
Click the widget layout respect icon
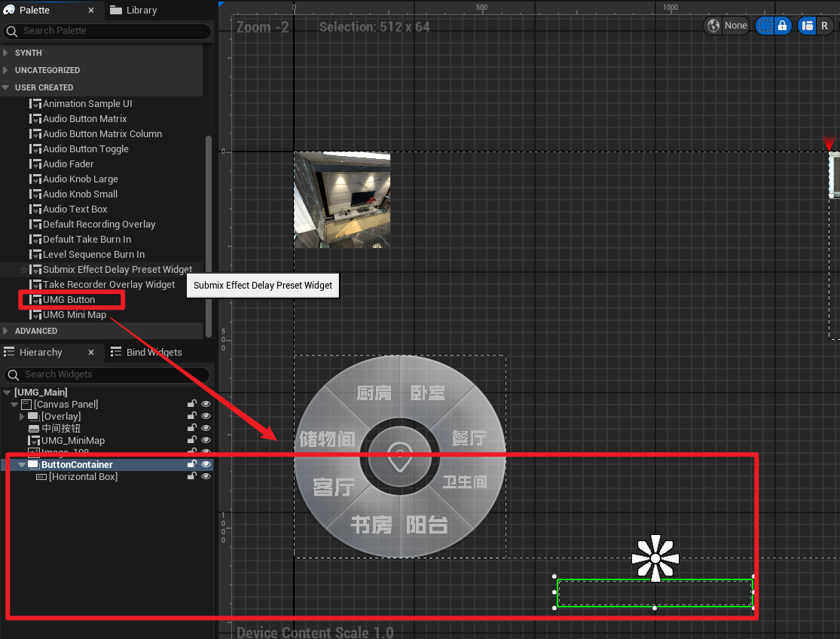(x=808, y=26)
